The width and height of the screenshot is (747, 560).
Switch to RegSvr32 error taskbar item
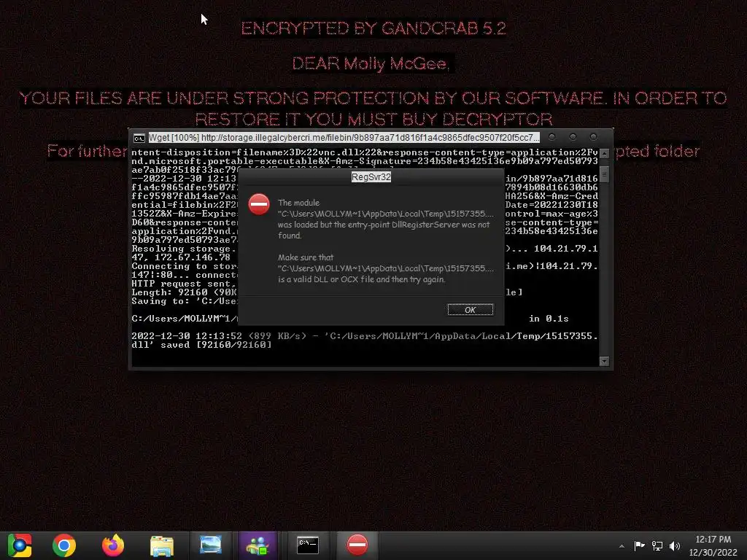[357, 545]
